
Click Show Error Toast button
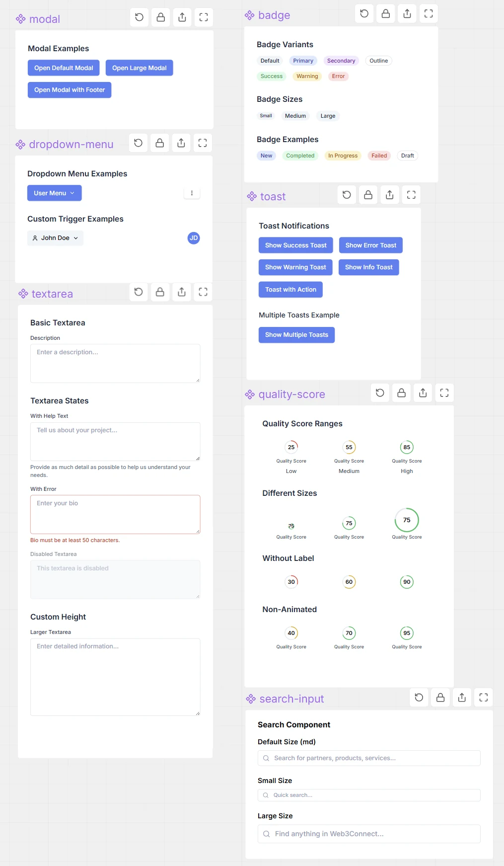(371, 245)
